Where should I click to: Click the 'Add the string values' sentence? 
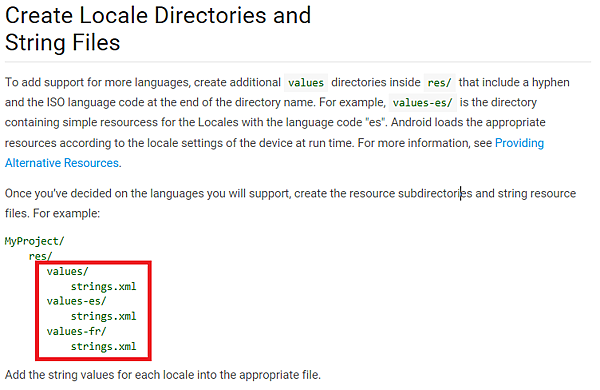coord(163,375)
